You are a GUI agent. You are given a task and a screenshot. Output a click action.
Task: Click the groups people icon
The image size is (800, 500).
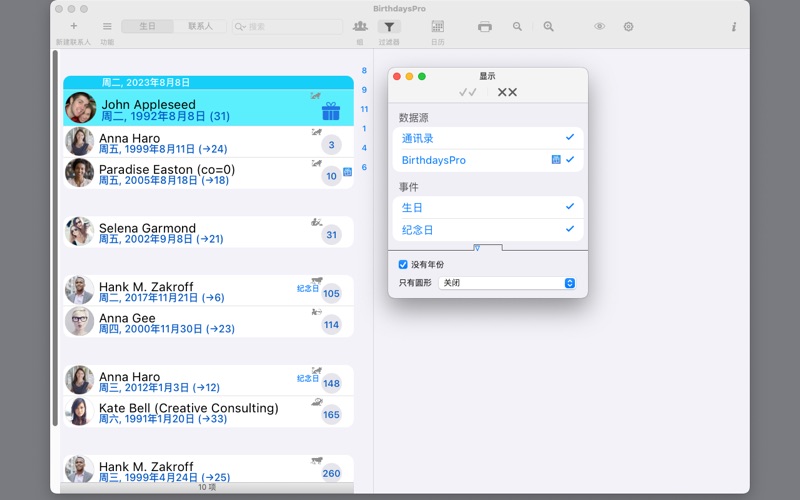click(360, 26)
